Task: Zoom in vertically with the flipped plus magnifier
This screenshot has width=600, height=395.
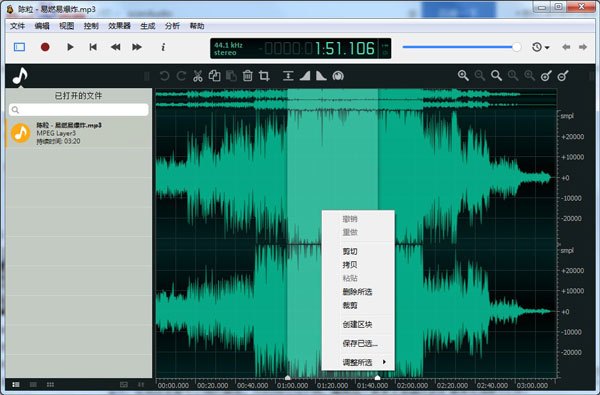Action: 546,76
